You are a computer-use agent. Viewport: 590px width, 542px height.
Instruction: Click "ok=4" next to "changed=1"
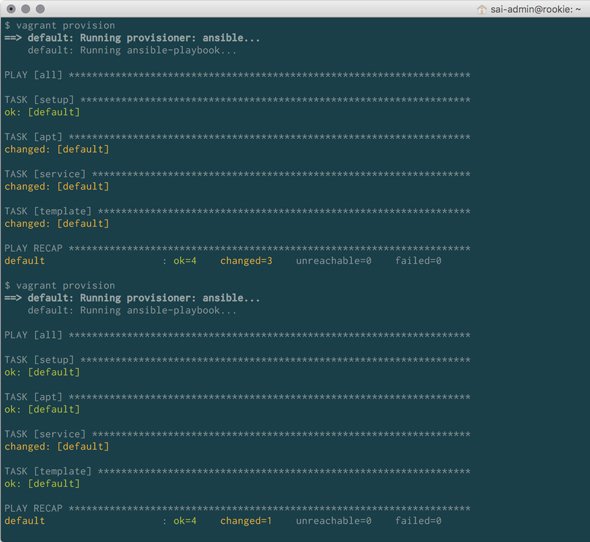[185, 521]
